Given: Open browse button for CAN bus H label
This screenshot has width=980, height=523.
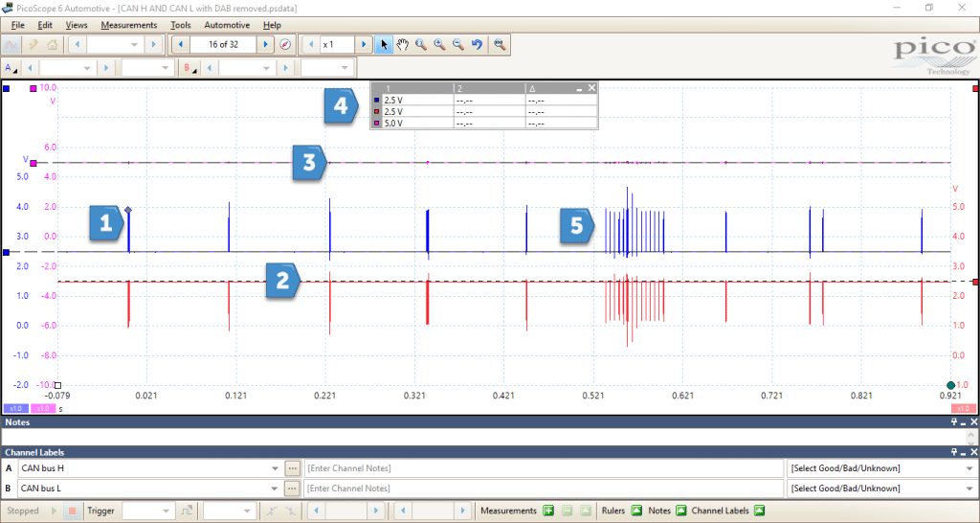Looking at the screenshot, I should coord(292,468).
